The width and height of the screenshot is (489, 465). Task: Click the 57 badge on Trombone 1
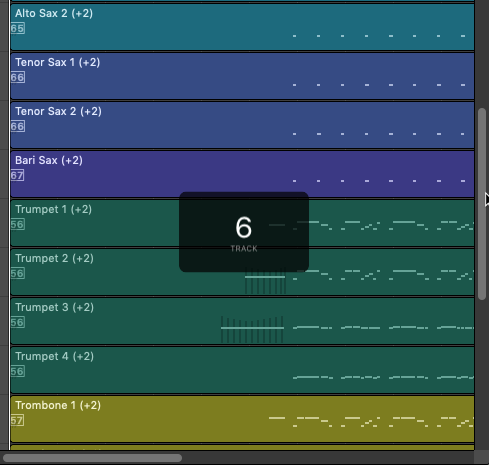point(17,421)
